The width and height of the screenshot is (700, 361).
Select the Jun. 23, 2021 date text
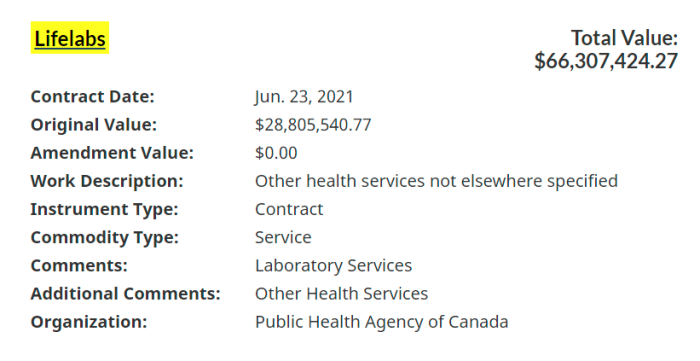(304, 97)
